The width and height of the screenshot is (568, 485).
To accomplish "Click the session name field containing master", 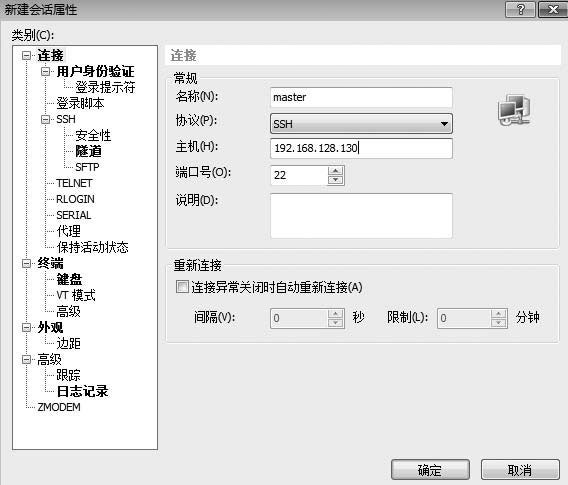I will [361, 97].
